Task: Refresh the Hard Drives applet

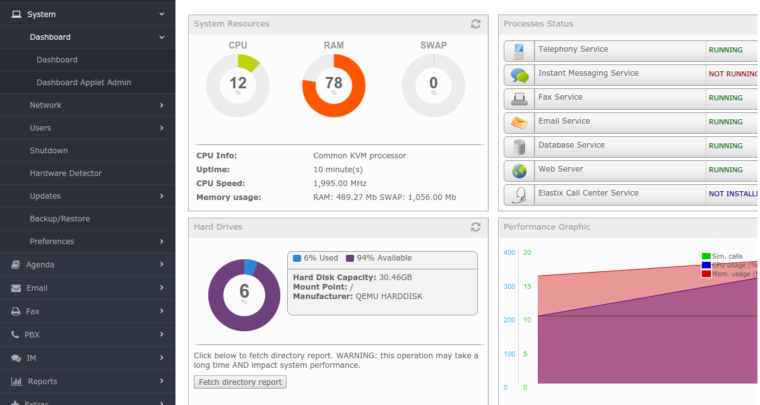Action: pyautogui.click(x=475, y=228)
